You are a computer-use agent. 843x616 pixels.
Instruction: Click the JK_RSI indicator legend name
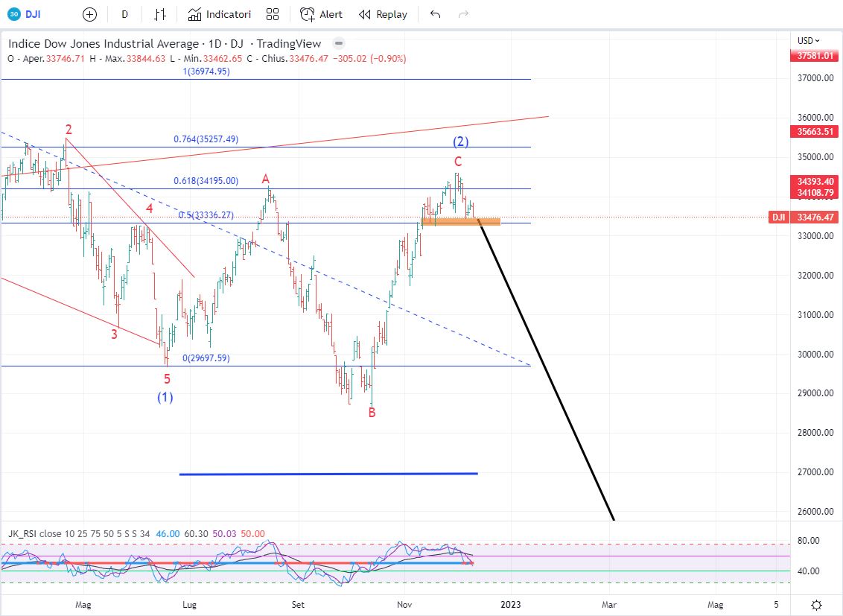(22, 534)
